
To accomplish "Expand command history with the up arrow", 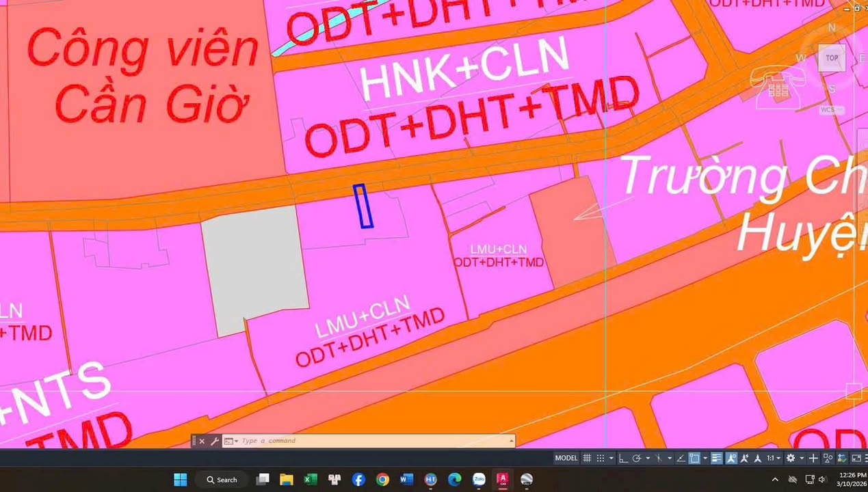I will (510, 441).
